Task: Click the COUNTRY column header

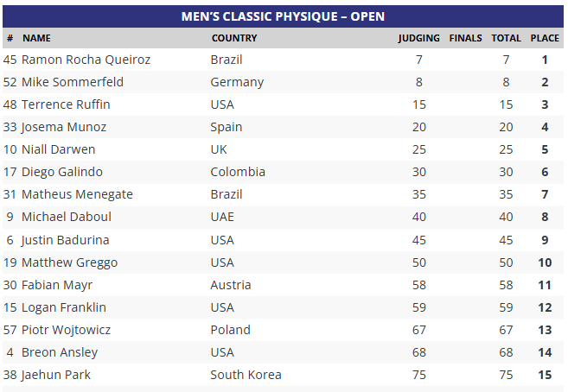Action: coord(234,38)
